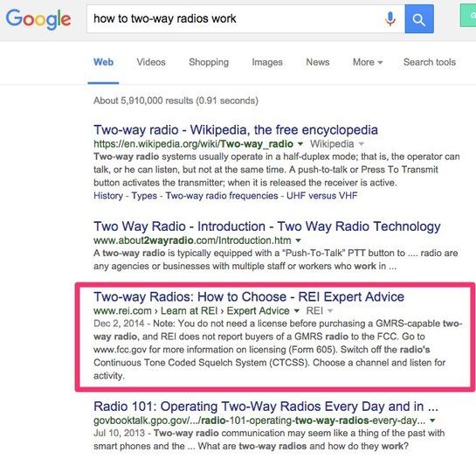Screen dimensions: 476x466
Task: Switch to the Images tab
Action: point(267,62)
